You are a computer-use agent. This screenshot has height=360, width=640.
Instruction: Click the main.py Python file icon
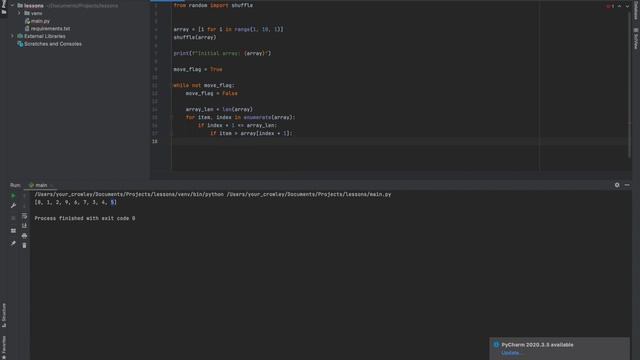(x=27, y=21)
